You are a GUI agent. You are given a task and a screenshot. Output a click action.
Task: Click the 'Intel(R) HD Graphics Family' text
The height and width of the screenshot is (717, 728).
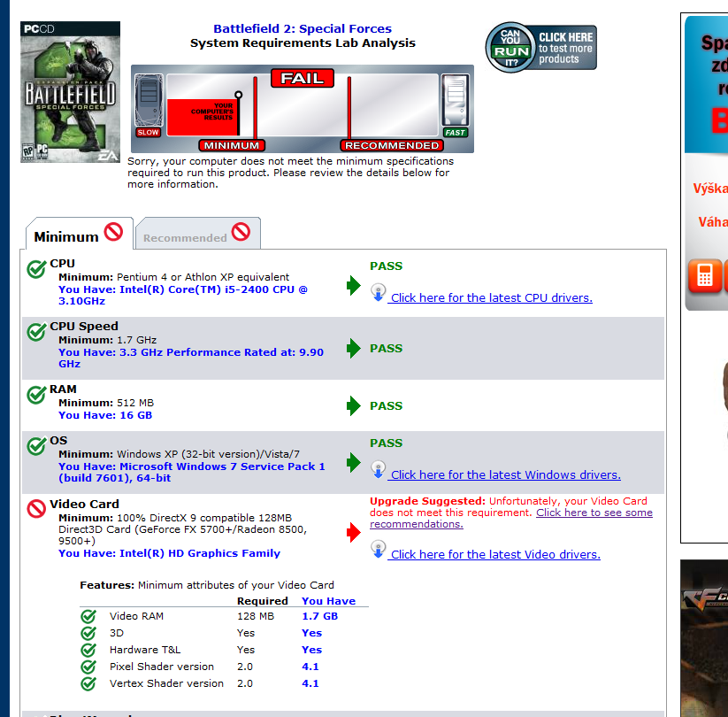pyautogui.click(x=200, y=553)
